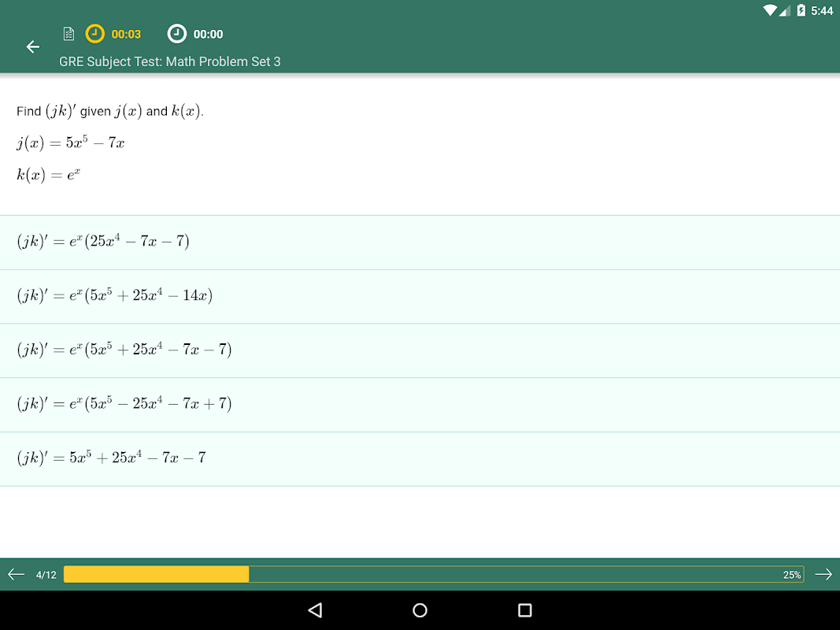Select answer 5x^5 + 25x^4 − 7x − 7

(420, 458)
